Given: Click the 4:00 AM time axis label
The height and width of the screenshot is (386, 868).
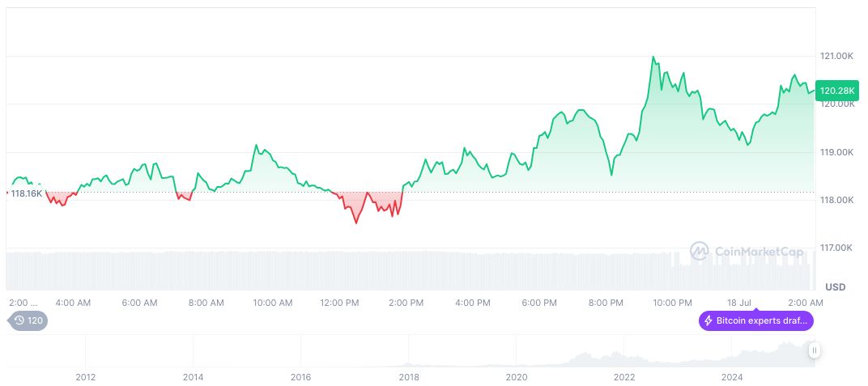Looking at the screenshot, I should (x=73, y=303).
